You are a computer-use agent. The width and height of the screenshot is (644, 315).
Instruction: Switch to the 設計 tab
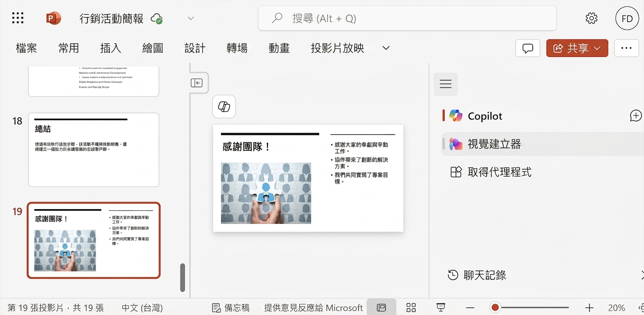pos(195,48)
